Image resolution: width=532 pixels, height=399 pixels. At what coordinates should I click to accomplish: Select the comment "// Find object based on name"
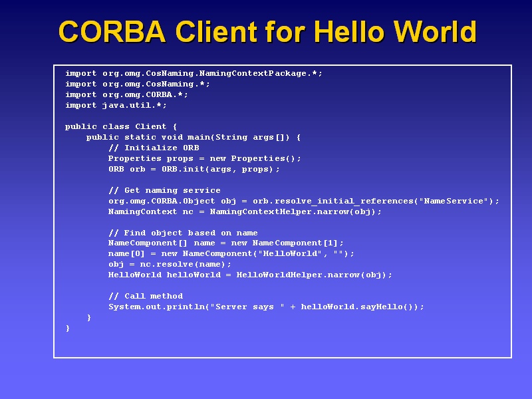point(183,233)
